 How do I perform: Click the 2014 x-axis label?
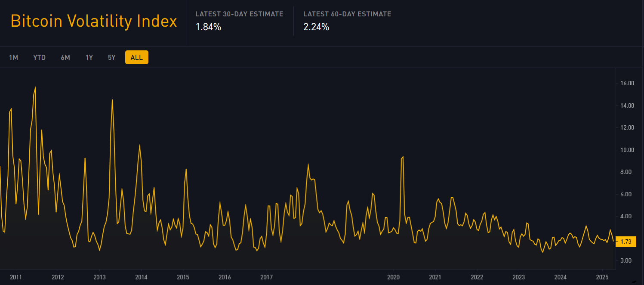(x=142, y=277)
